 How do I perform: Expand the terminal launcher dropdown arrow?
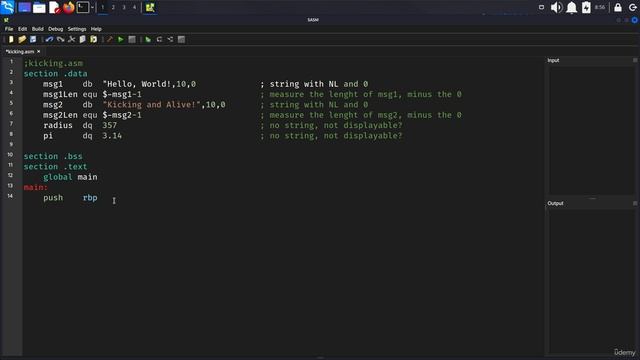pos(93,7)
